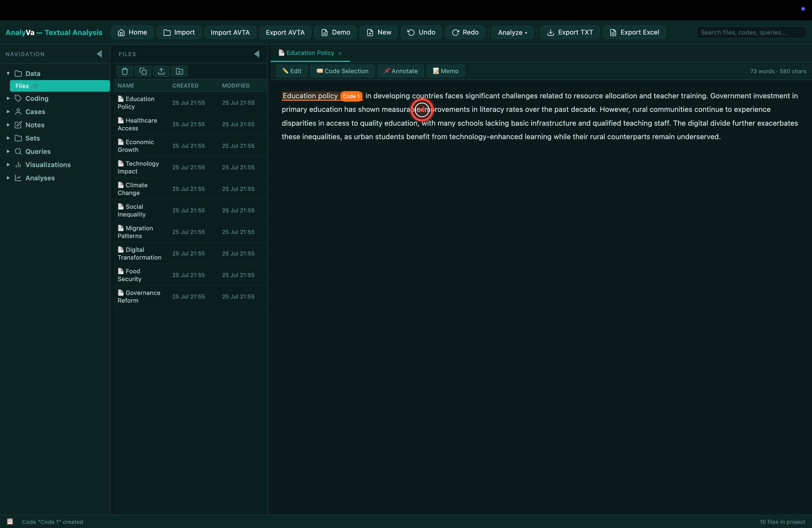The width and height of the screenshot is (812, 528).
Task: Click the AnalyVa Textual Analysis logo
Action: point(54,32)
